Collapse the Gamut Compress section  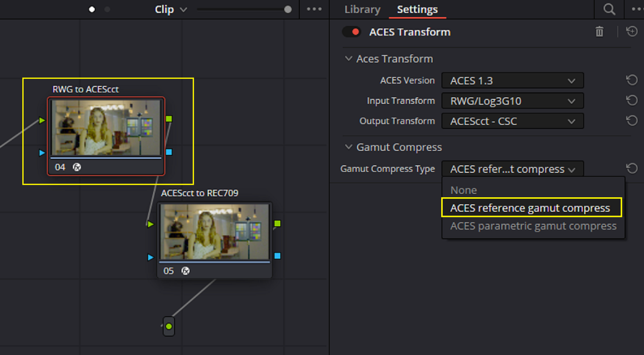348,147
